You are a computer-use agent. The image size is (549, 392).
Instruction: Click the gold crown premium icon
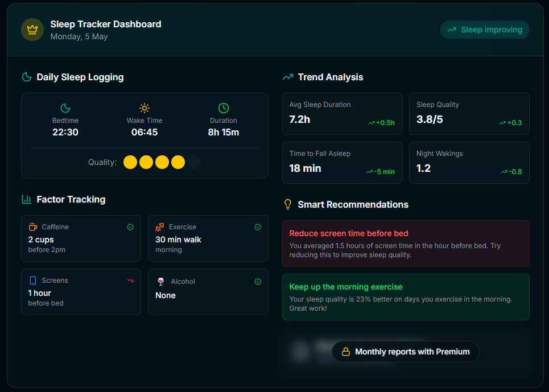32,30
